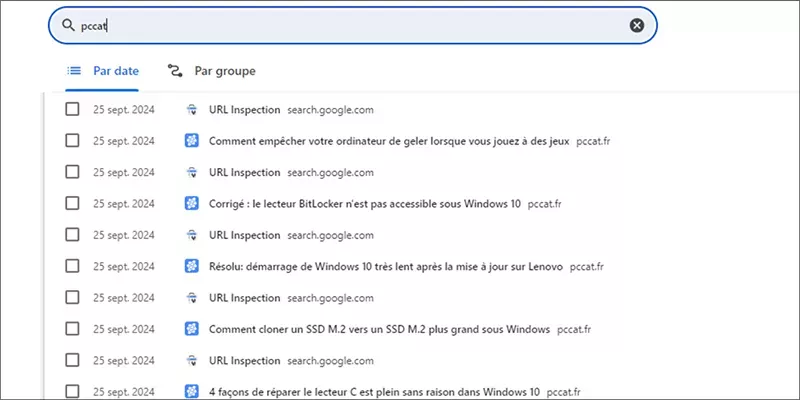Screen dimensions: 800x400
Task: Open Comment empêcher votre ordinateur de geler link
Action: 389,141
